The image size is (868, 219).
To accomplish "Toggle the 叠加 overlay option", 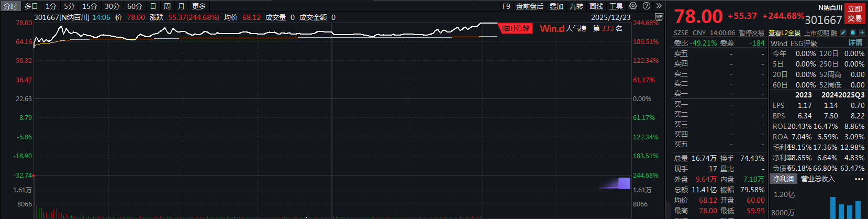I will (x=556, y=6).
